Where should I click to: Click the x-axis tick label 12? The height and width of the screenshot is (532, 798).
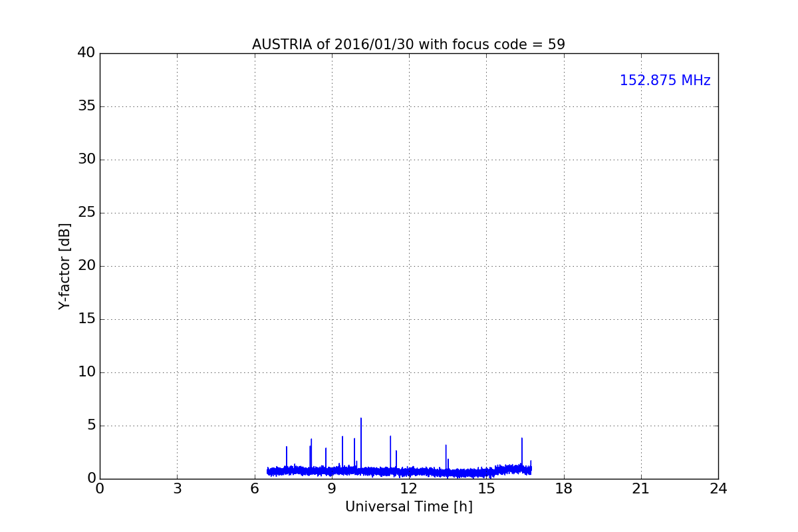click(409, 489)
